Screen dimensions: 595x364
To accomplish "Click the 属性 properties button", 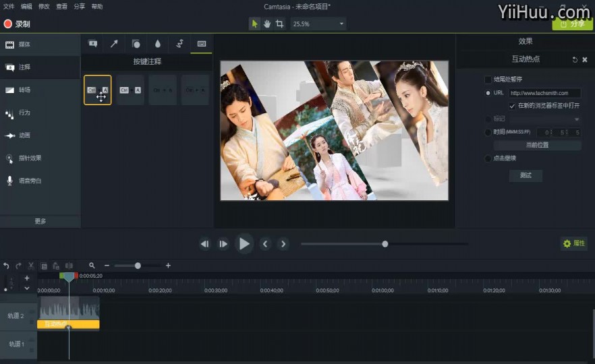I will coord(573,243).
